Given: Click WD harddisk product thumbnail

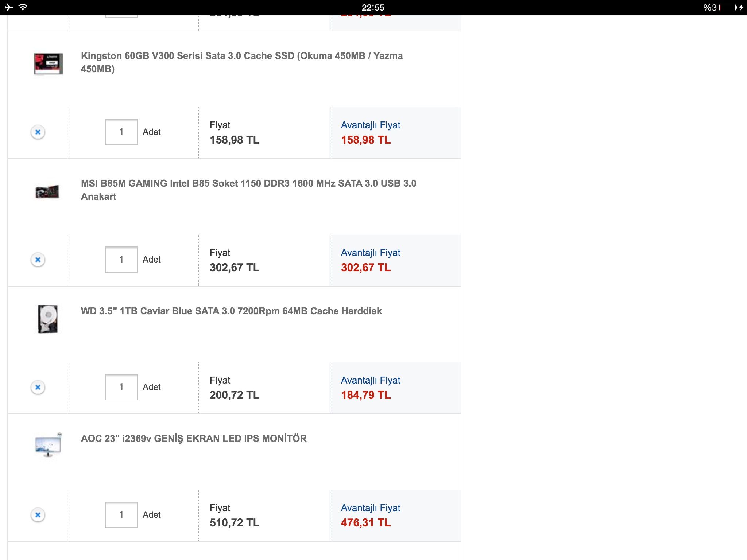Looking at the screenshot, I should (48, 319).
